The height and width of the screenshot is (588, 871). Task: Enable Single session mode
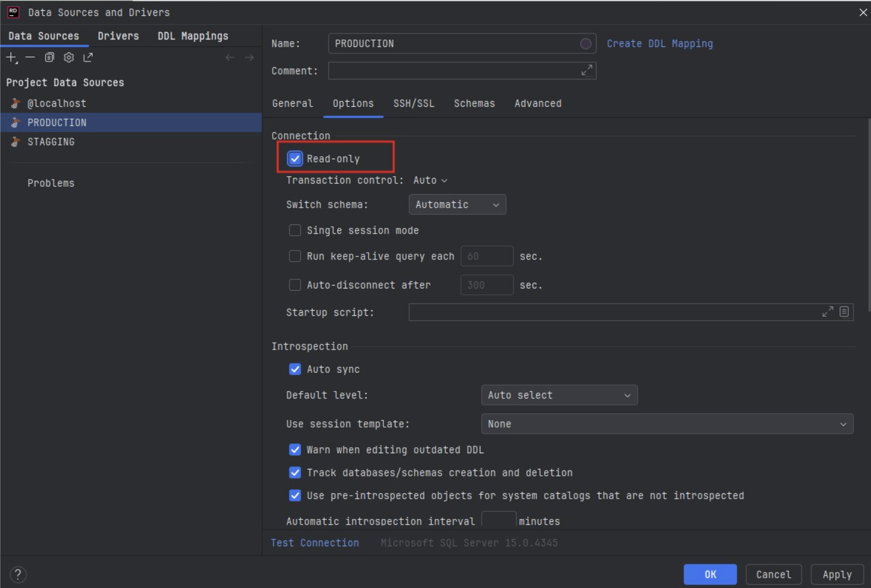295,230
